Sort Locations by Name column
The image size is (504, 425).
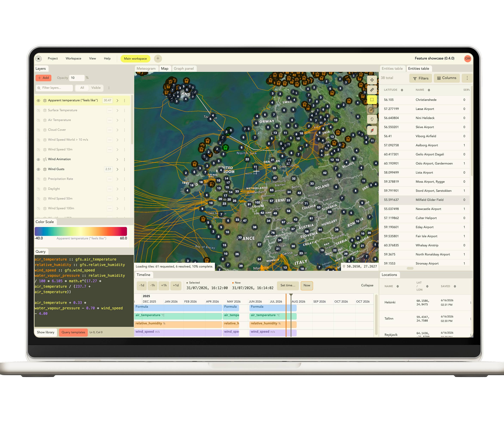coord(398,286)
